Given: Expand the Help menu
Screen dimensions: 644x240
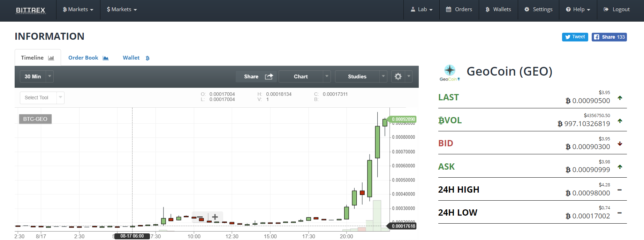Looking at the screenshot, I should click(x=578, y=9).
